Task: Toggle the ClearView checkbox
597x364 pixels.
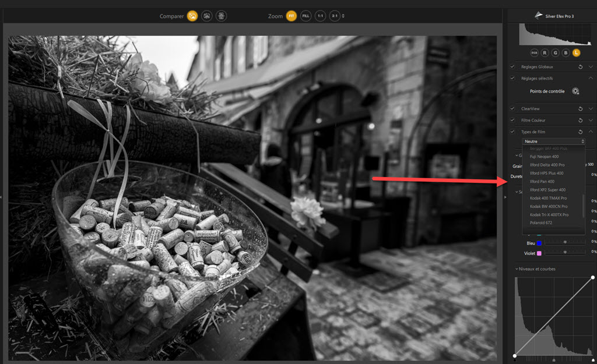Action: (x=512, y=108)
